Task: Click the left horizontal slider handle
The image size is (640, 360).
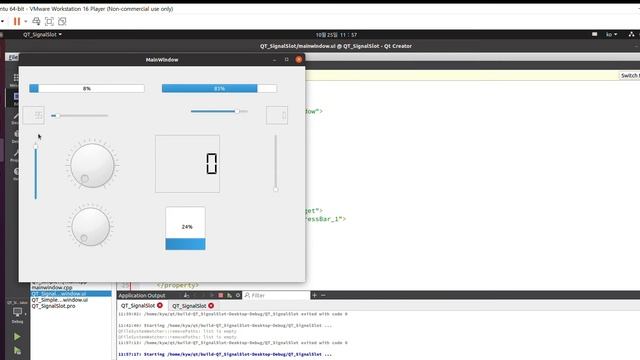Action: [x=58, y=116]
